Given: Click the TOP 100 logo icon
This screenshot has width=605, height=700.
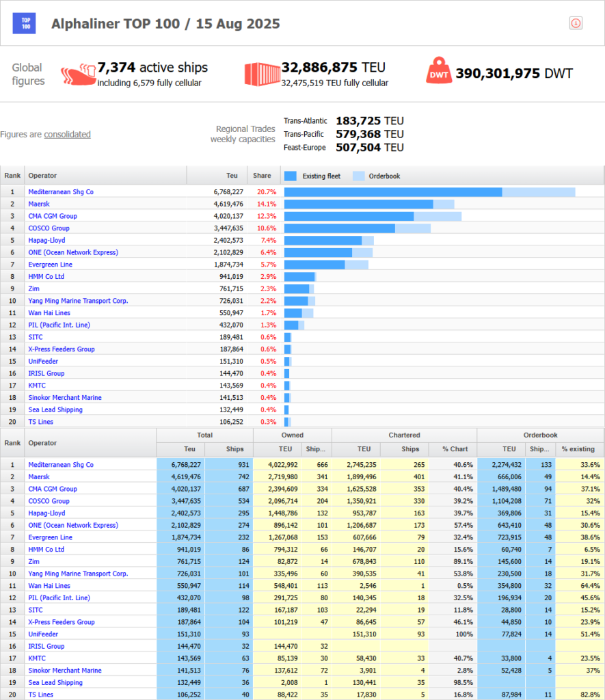Looking at the screenshot, I should coord(25,23).
